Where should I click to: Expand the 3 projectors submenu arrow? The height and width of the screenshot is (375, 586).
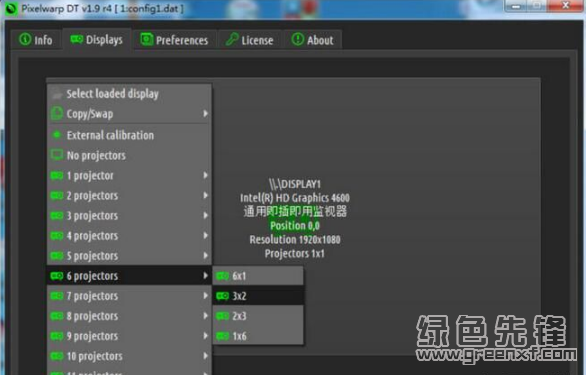pos(205,215)
